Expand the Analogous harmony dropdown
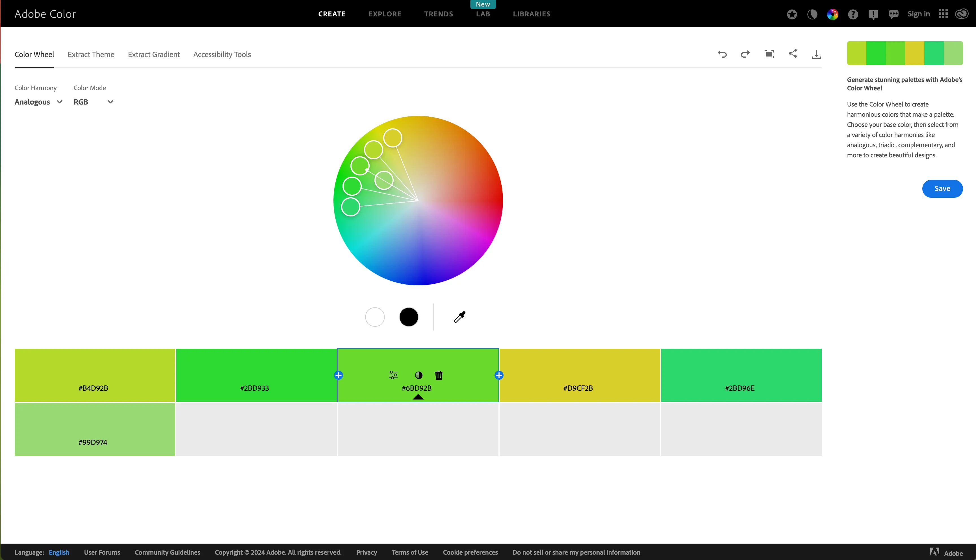The image size is (976, 560). [38, 102]
